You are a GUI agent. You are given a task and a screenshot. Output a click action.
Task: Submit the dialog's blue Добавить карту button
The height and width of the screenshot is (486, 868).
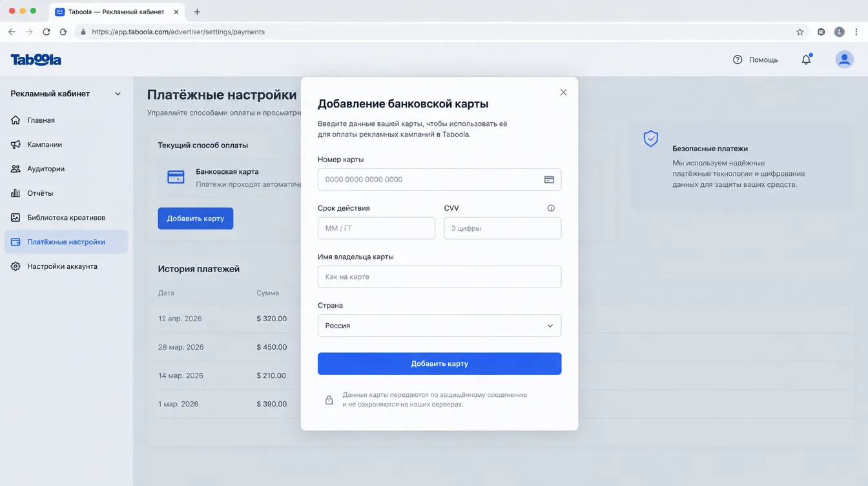(x=439, y=364)
